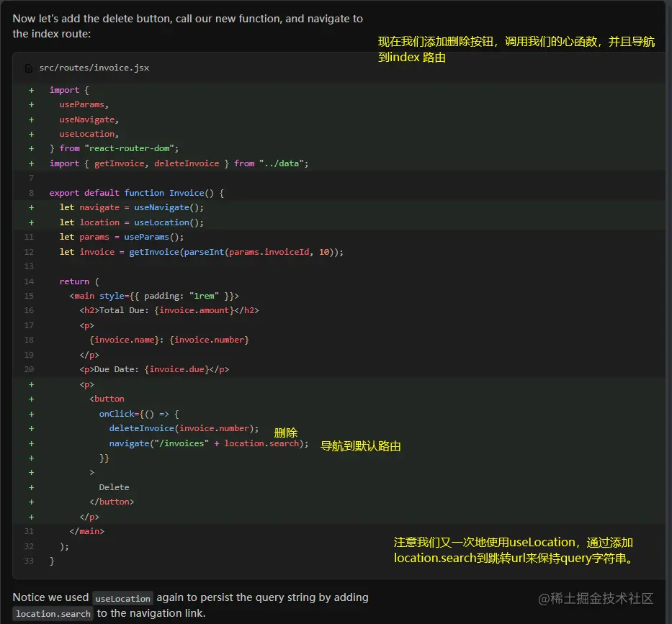The image size is (672, 624).
Task: Click the "onClick={() => {" line
Action: pos(139,414)
